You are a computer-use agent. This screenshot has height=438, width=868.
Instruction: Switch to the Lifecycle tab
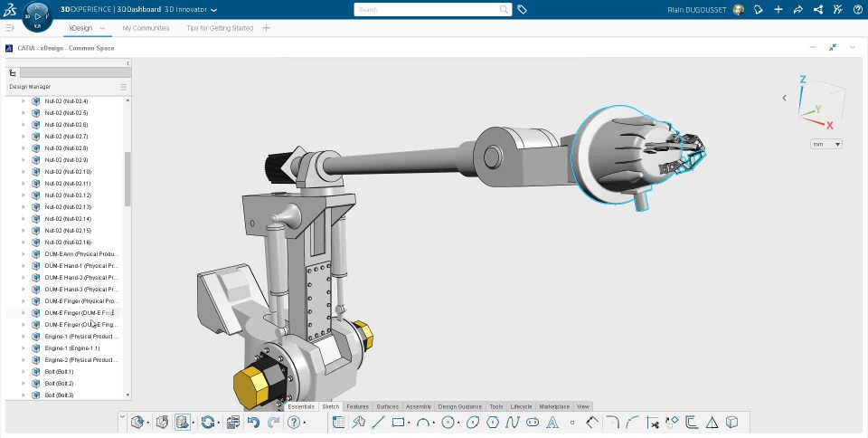pos(521,406)
